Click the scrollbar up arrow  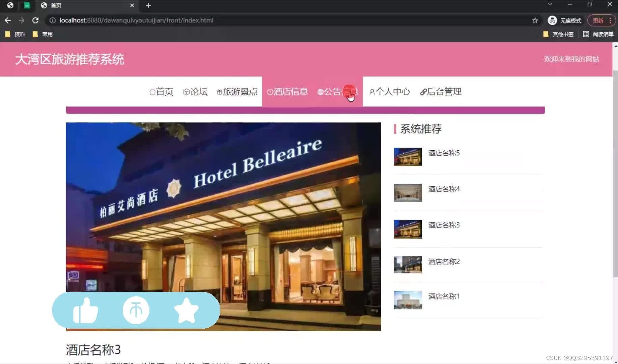coord(615,45)
